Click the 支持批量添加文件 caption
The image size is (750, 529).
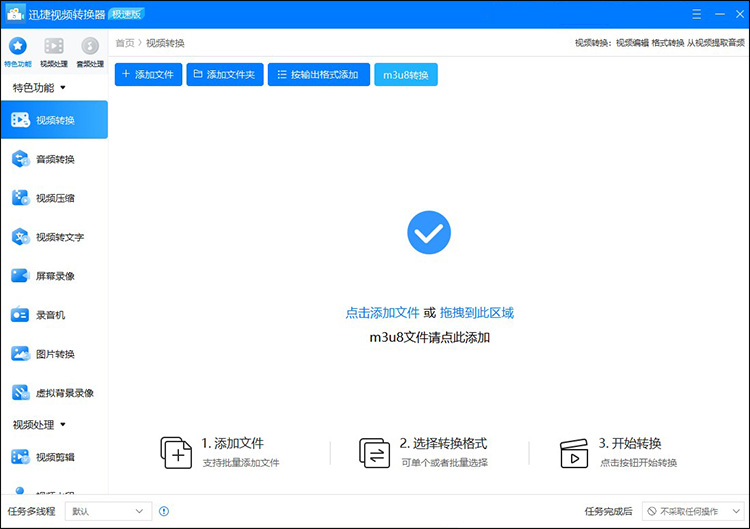tap(241, 463)
